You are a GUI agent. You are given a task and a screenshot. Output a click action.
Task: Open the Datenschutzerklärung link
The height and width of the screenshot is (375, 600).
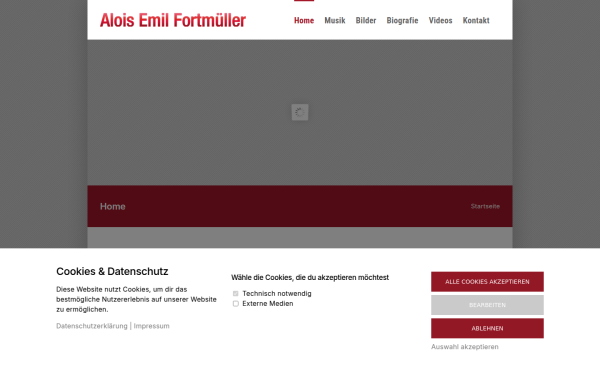point(92,326)
